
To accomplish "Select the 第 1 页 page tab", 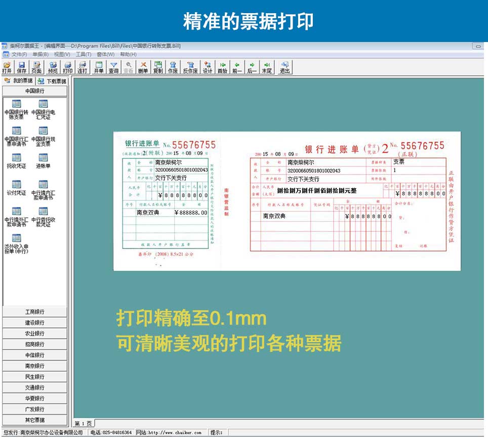I will pyautogui.click(x=84, y=423).
